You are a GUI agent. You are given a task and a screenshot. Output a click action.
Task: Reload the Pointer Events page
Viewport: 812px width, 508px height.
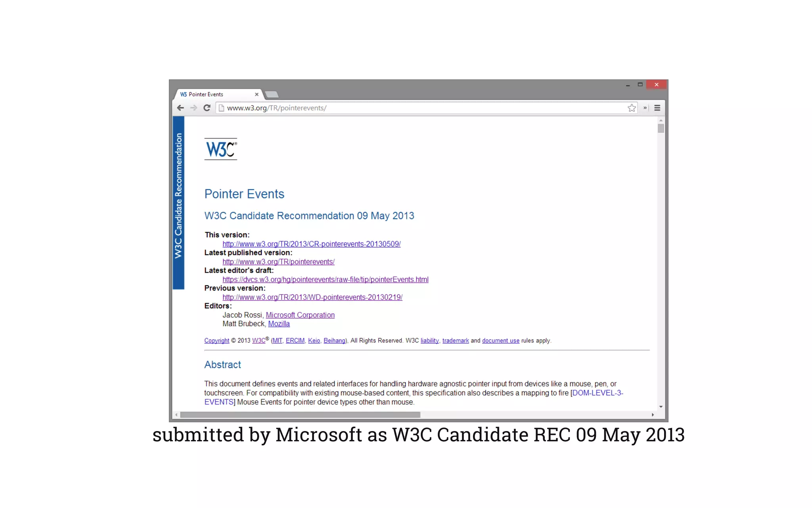(207, 108)
